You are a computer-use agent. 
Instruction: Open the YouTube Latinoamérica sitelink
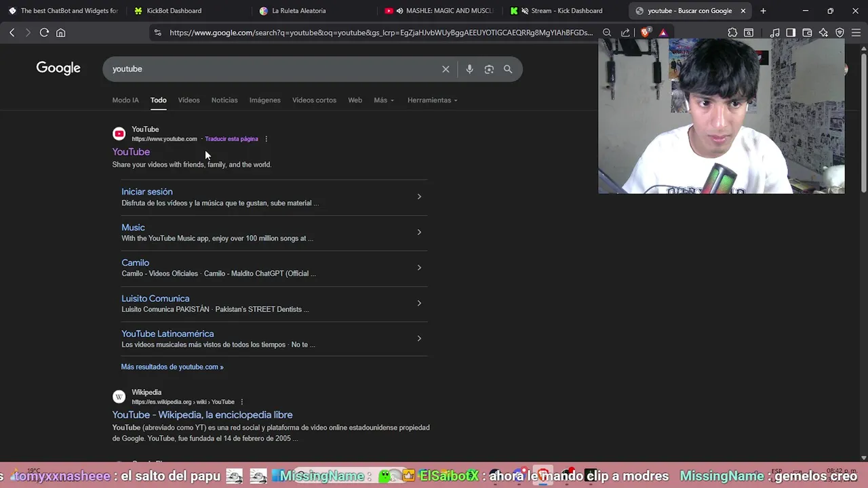click(167, 333)
